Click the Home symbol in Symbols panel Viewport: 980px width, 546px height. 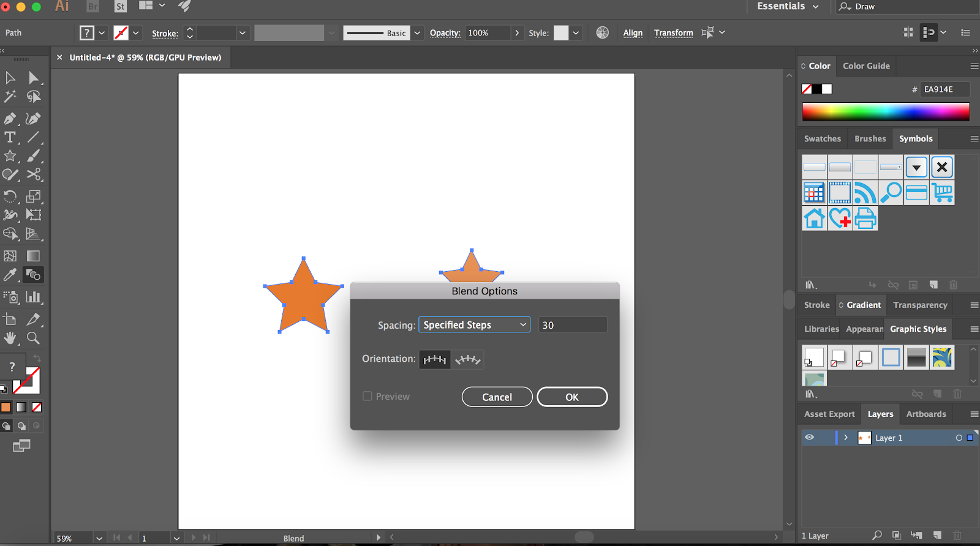(x=815, y=219)
